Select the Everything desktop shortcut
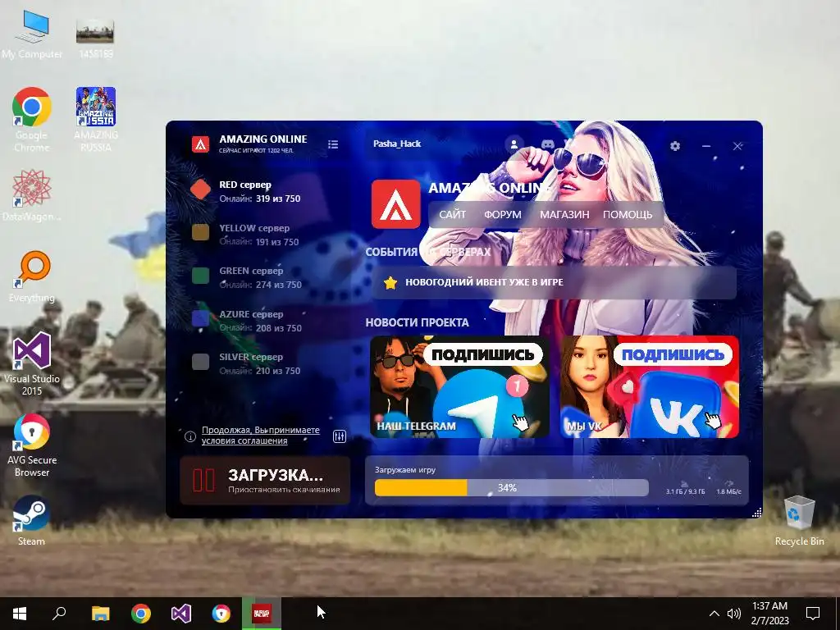This screenshot has width=840, height=630. click(x=32, y=276)
